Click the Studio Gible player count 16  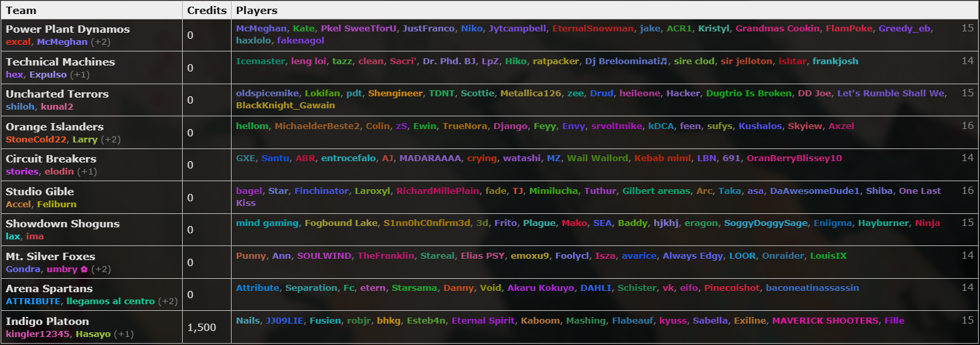click(967, 191)
